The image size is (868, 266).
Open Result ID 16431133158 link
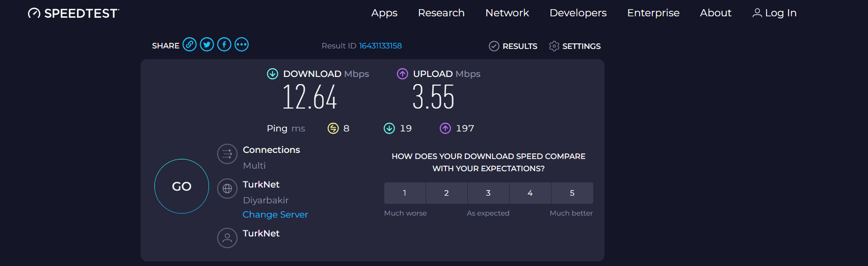point(380,46)
